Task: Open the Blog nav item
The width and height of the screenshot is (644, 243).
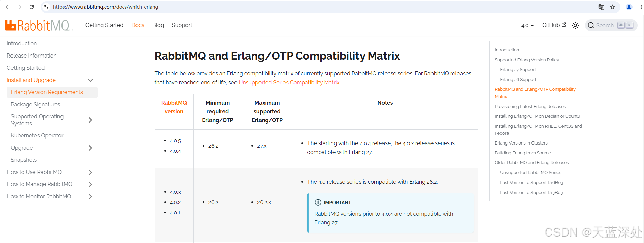Action: 158,25
